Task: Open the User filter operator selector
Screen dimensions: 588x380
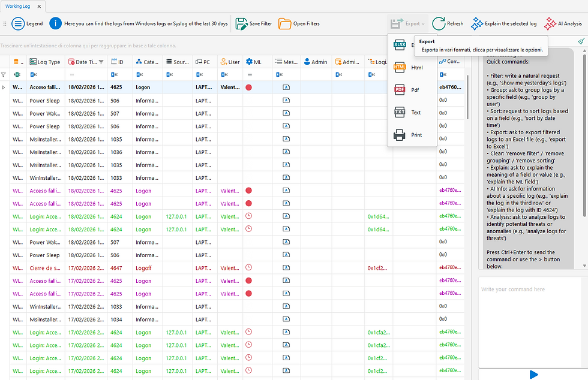Action: (224, 74)
